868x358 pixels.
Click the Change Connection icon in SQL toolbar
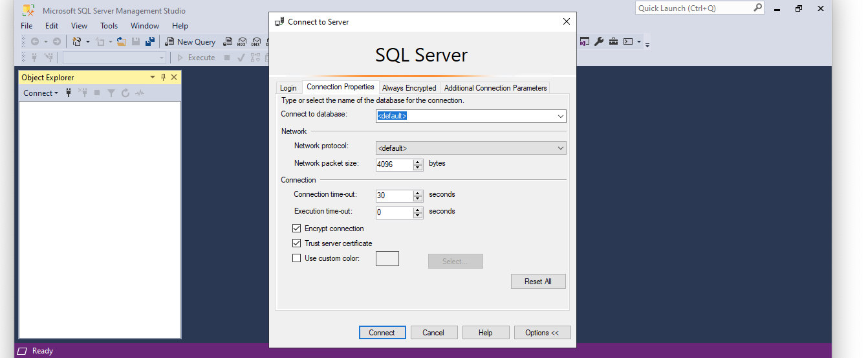49,58
